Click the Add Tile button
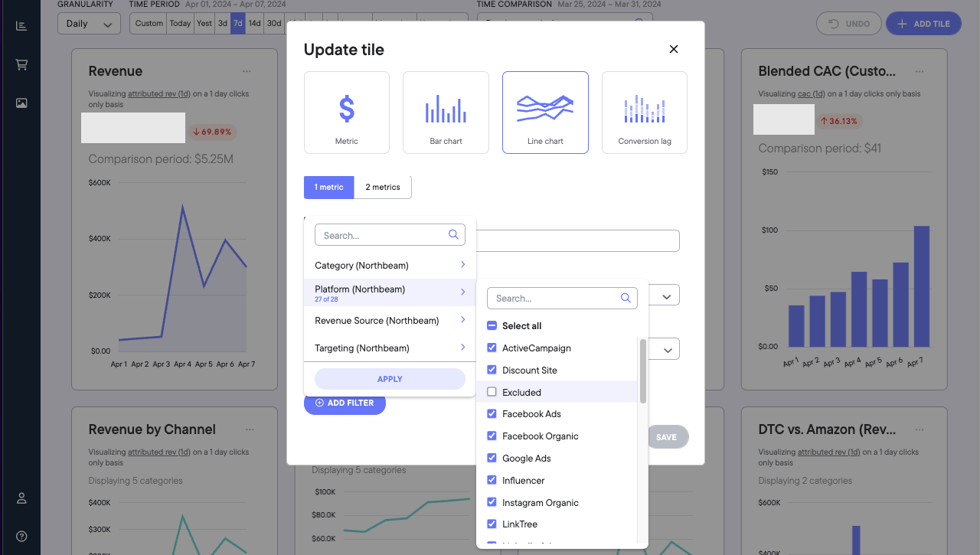 pyautogui.click(x=923, y=24)
